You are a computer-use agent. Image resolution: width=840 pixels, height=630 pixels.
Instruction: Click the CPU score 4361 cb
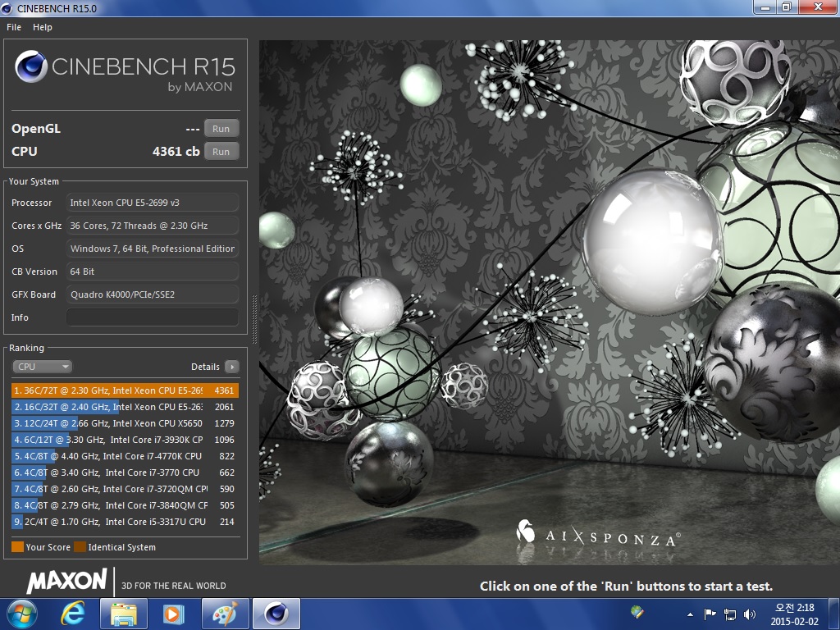pyautogui.click(x=176, y=152)
